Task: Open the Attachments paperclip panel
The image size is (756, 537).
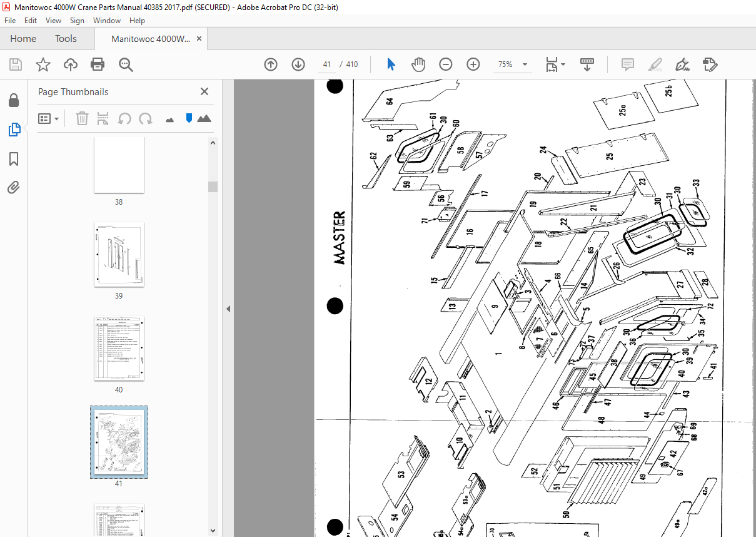Action: click(x=14, y=187)
